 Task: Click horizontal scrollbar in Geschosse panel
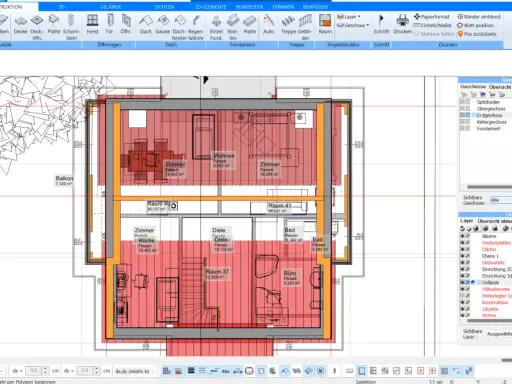[x=489, y=187]
